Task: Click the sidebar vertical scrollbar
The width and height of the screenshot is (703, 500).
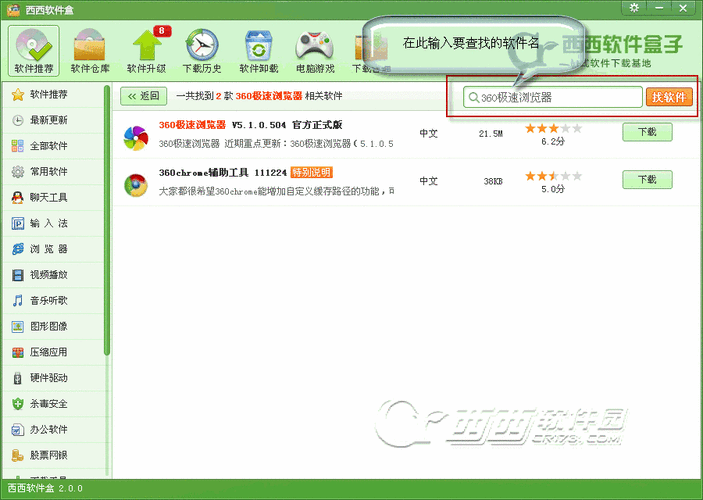Action: [107, 220]
